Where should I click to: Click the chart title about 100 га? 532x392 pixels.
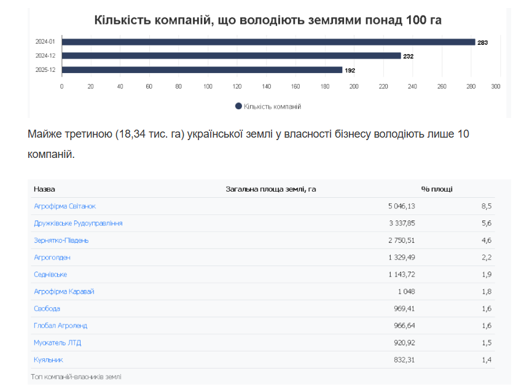click(268, 20)
